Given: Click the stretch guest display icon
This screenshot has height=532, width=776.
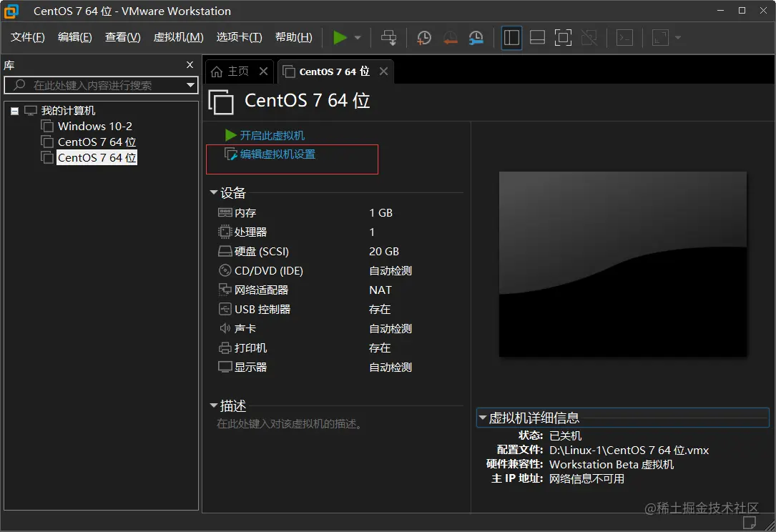Looking at the screenshot, I should (x=661, y=38).
